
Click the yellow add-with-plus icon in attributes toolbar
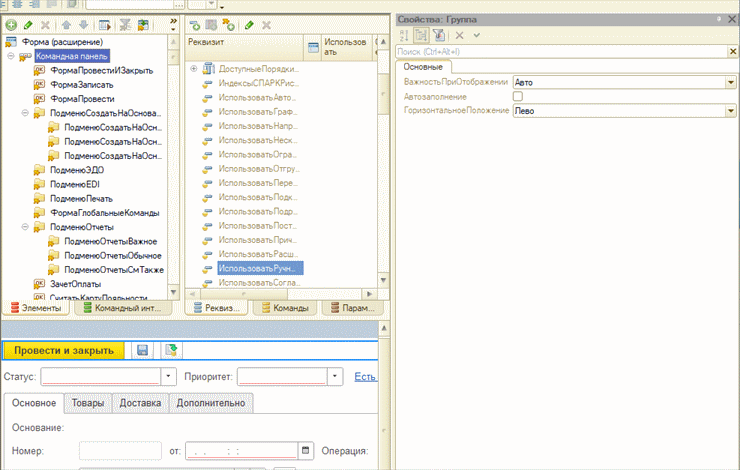228,25
